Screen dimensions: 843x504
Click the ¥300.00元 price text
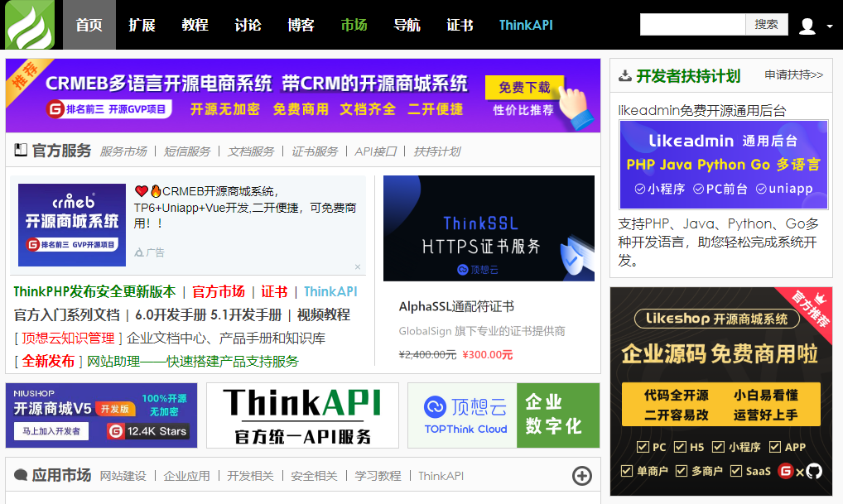tap(488, 355)
